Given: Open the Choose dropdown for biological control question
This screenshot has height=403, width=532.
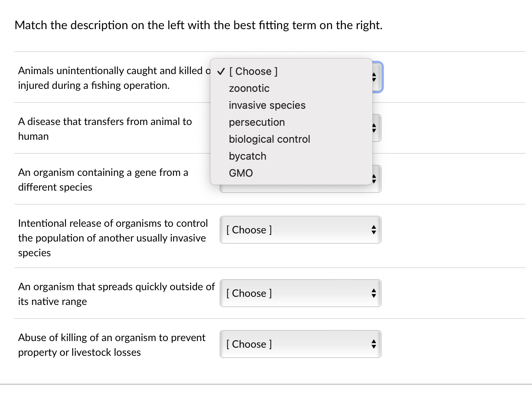Looking at the screenshot, I should click(x=300, y=230).
